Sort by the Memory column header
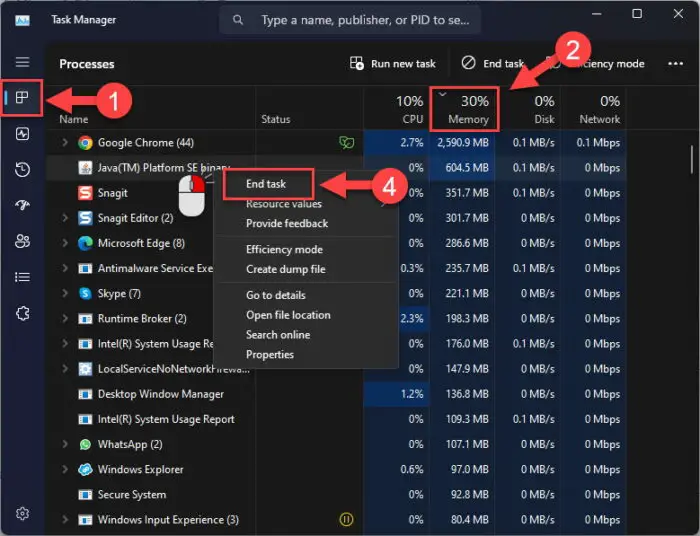 point(464,108)
